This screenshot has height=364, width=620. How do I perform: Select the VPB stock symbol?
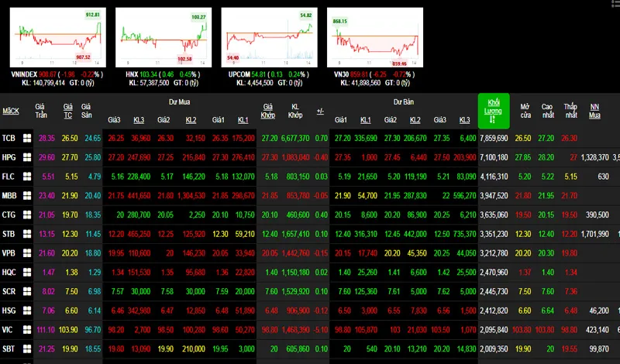tap(9, 253)
